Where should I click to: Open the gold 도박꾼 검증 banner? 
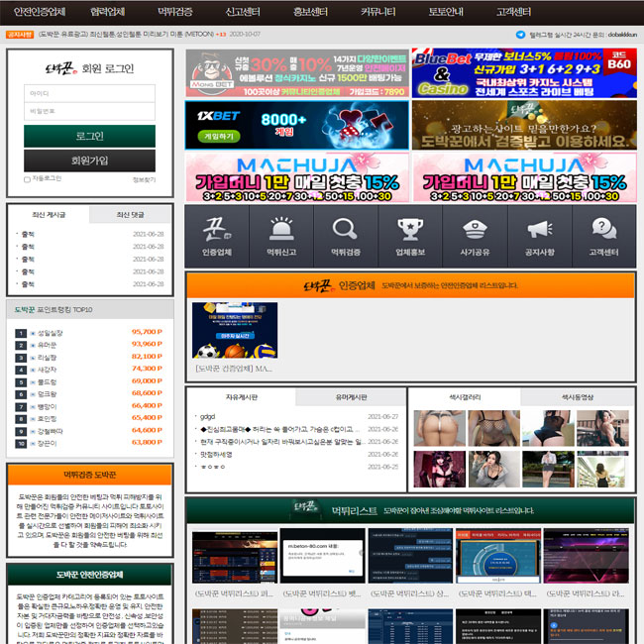pos(524,125)
